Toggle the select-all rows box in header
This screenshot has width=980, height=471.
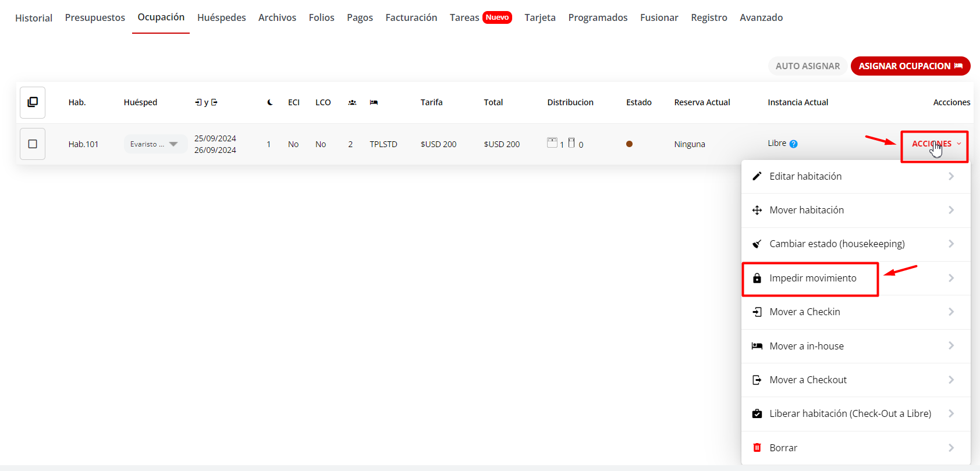(33, 102)
